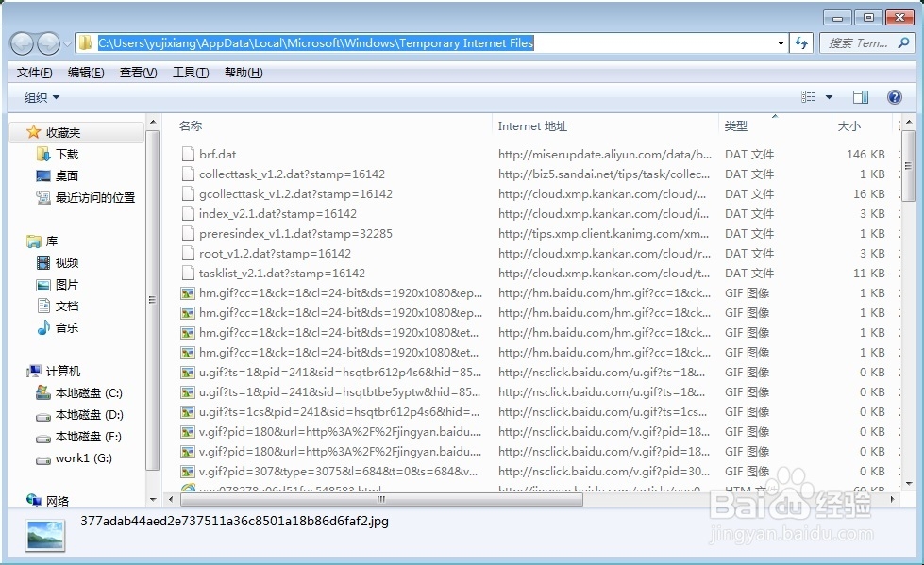Select u.gif?ts=1cs&pid=241 file
The height and width of the screenshot is (565, 924).
pyautogui.click(x=339, y=412)
